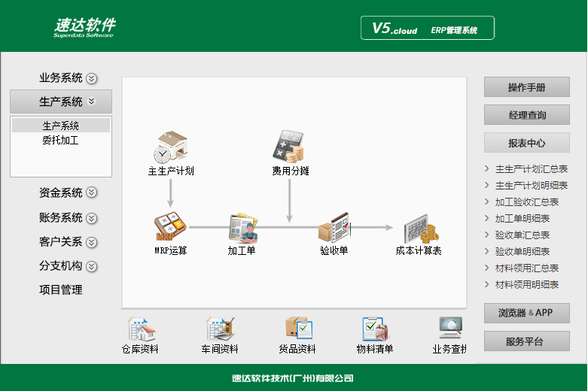Screen dimensions: 588x391
Task: Select 客户关系 menu label
Action: pyautogui.click(x=61, y=242)
